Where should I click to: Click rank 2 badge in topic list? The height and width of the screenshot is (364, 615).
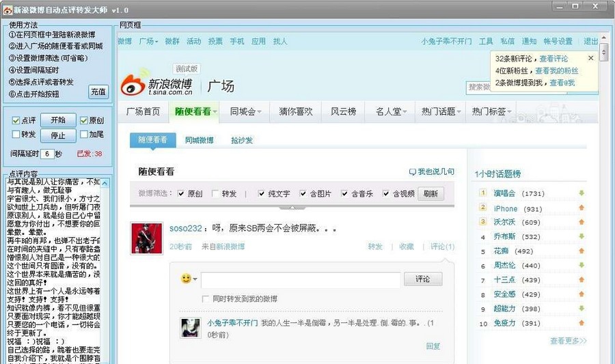pyautogui.click(x=483, y=208)
